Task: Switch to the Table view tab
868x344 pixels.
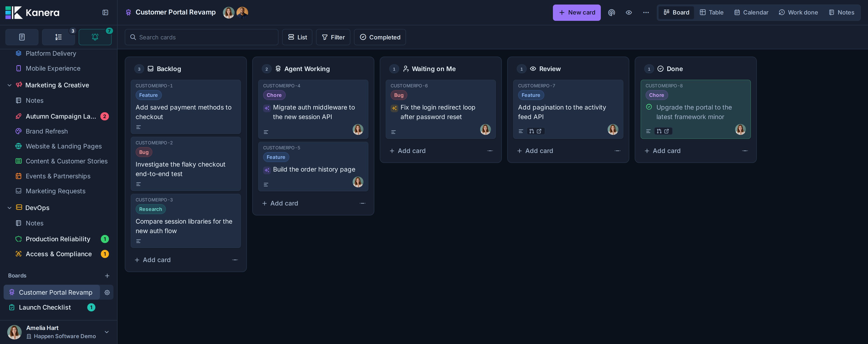Action: point(711,12)
